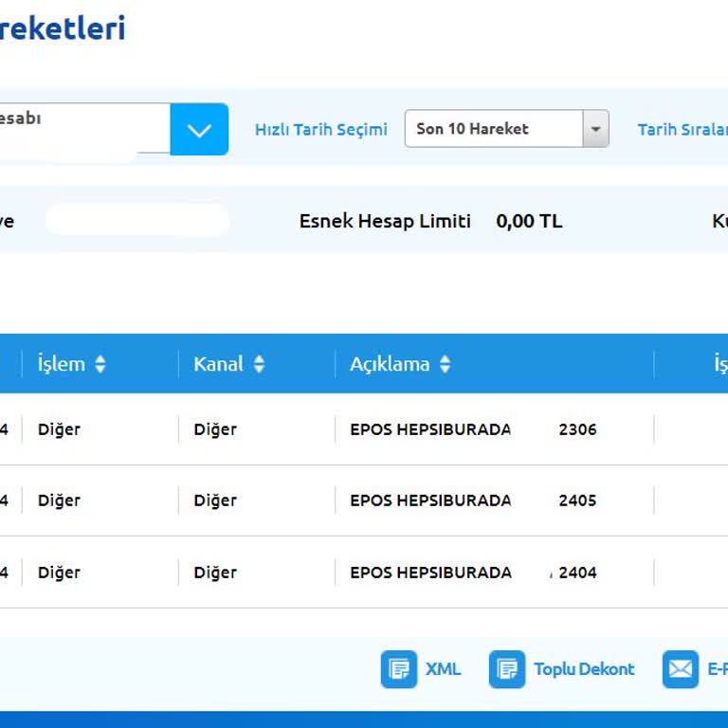Image resolution: width=728 pixels, height=728 pixels.
Task: Open Toplu Dekont link
Action: pyautogui.click(x=584, y=669)
